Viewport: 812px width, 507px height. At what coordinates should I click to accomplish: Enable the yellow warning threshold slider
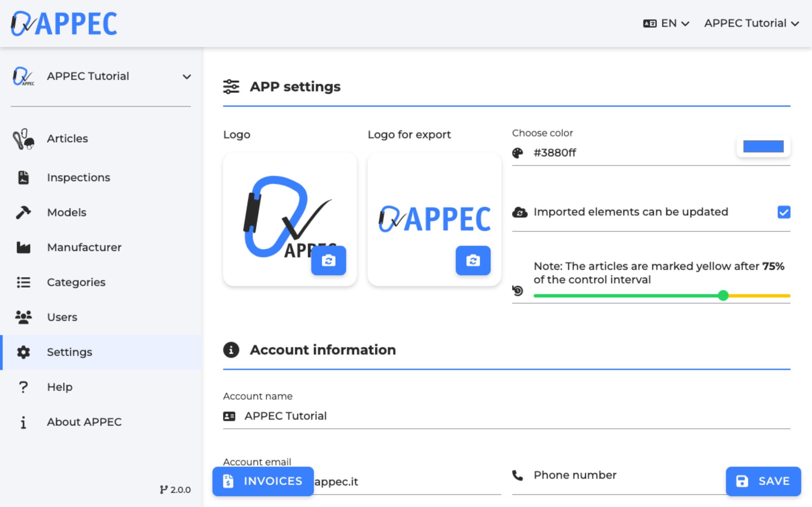coord(725,296)
